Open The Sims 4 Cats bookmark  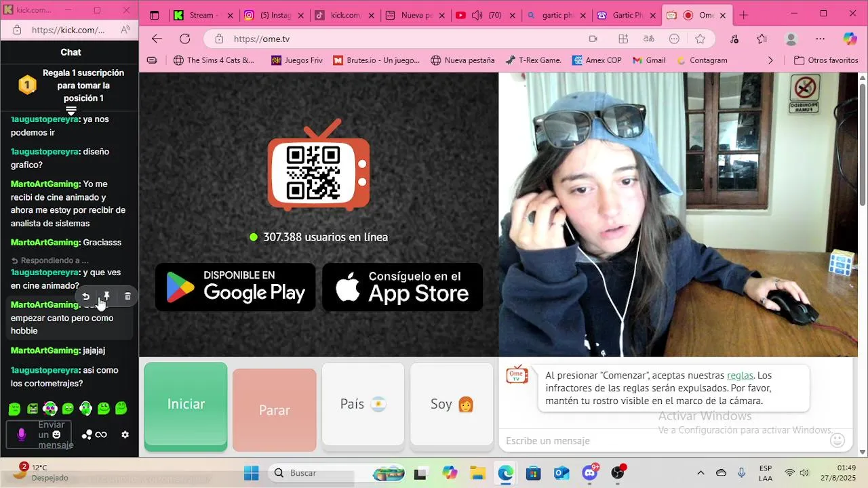(x=214, y=60)
